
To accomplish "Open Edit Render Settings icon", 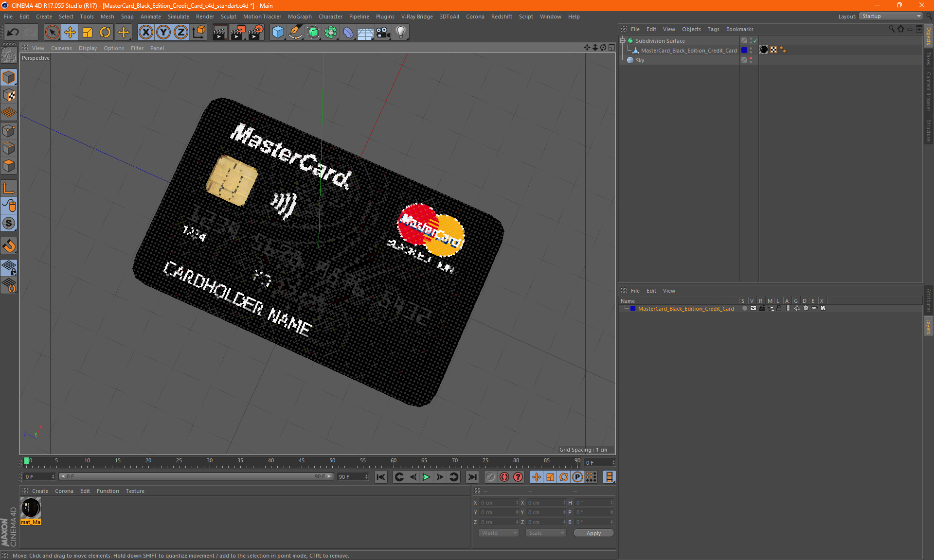I will (256, 33).
